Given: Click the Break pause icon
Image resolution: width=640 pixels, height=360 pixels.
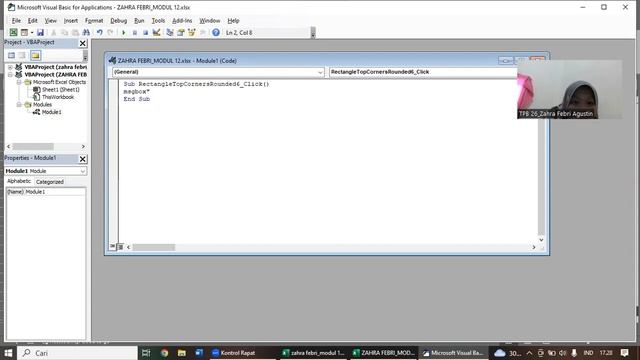Looking at the screenshot, I should [135, 32].
